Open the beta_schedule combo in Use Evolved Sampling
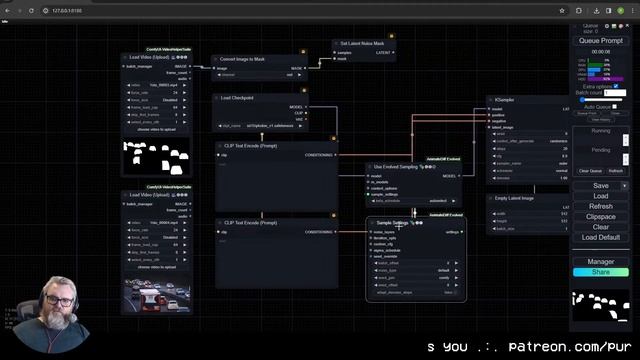 click(414, 201)
